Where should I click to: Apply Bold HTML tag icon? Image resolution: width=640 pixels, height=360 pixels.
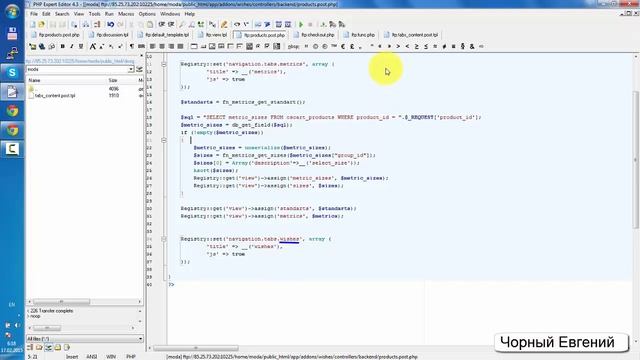(x=62, y=47)
